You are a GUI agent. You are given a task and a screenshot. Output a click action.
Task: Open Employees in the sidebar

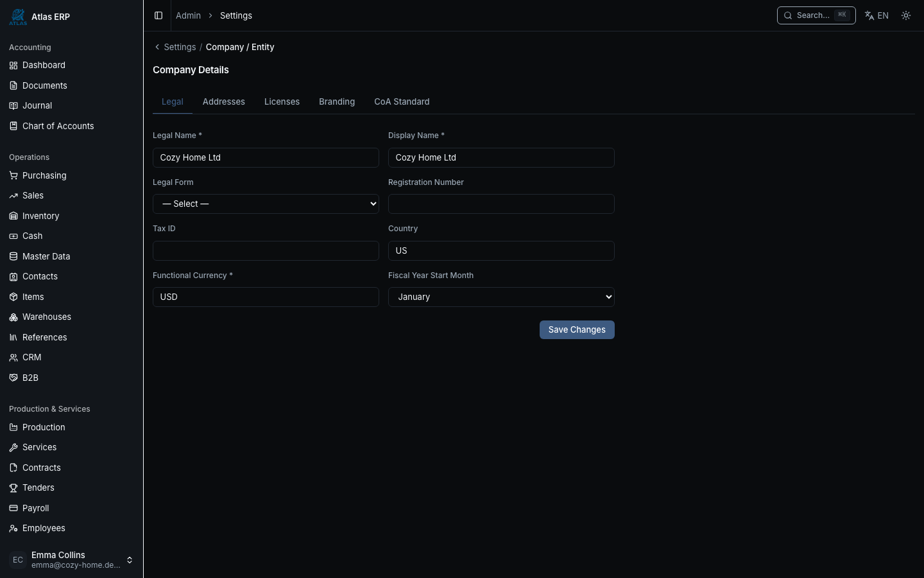point(71,529)
